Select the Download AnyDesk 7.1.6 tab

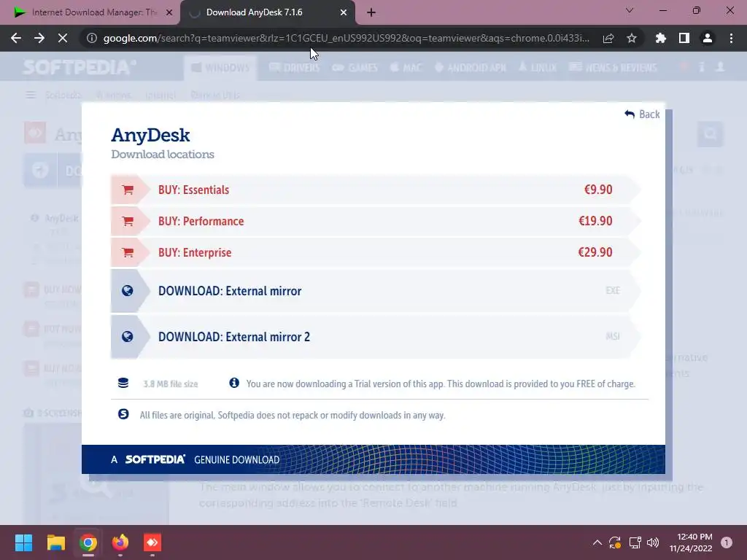pyautogui.click(x=268, y=12)
